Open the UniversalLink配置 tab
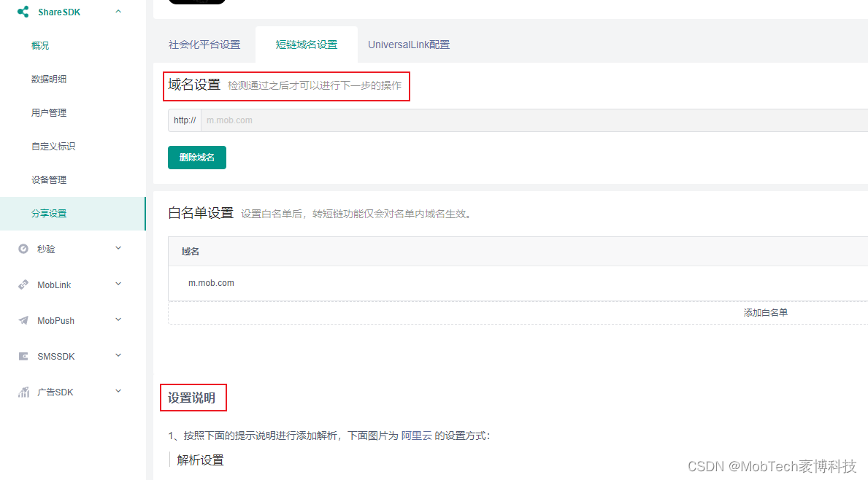Screen dimensions: 868x480 pyautogui.click(x=409, y=44)
